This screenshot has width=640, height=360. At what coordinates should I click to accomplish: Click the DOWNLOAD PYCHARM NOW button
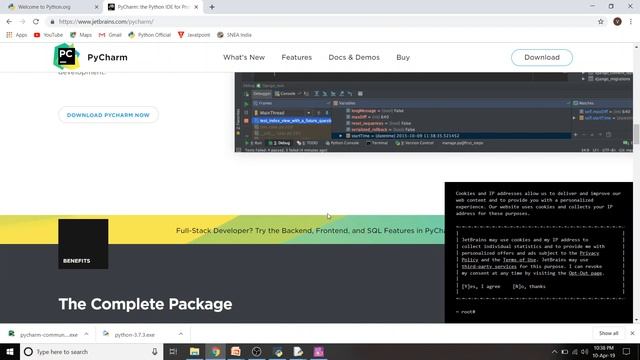point(108,115)
